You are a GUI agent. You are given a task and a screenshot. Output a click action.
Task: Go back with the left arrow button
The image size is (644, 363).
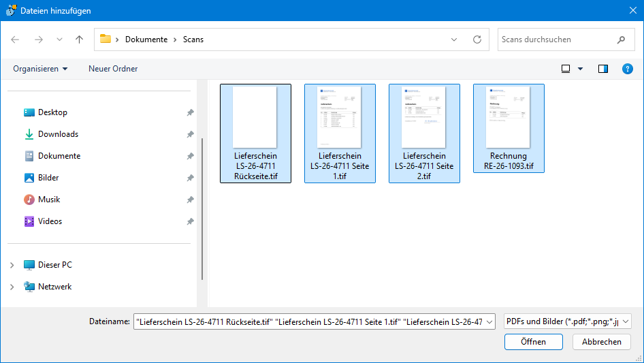(x=15, y=40)
